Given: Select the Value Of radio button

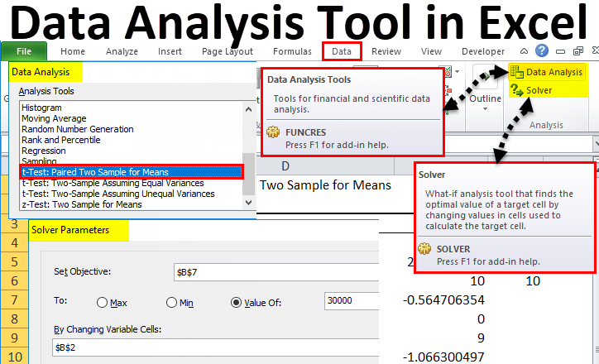Looking at the screenshot, I should coord(236,303).
